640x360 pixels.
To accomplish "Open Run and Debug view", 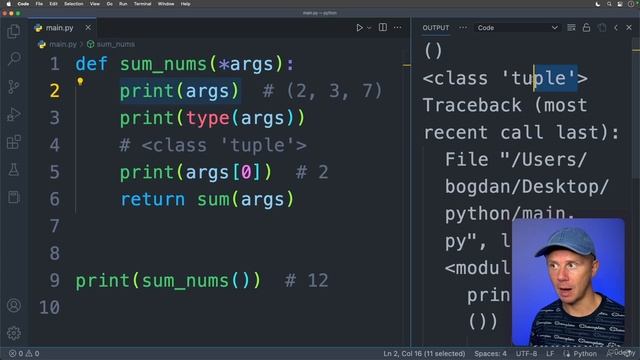I will coord(14,114).
